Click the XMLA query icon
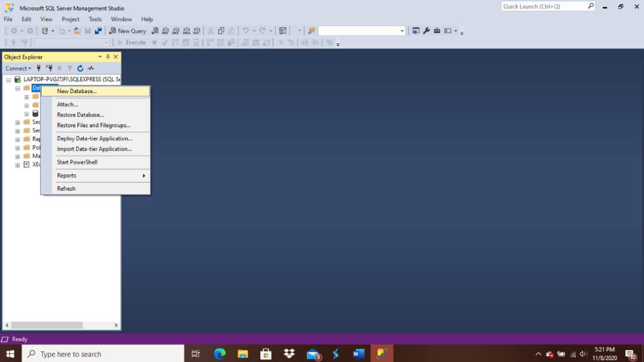Image resolution: width=644 pixels, height=362 pixels. tap(186, 31)
